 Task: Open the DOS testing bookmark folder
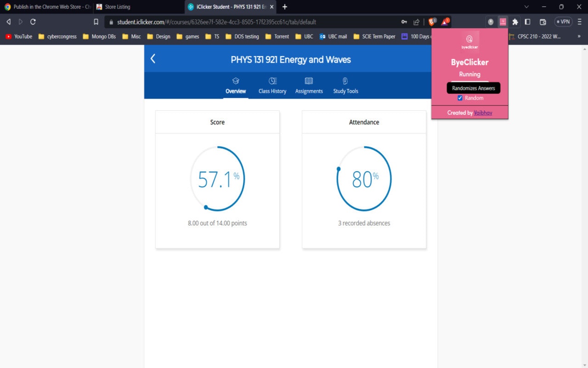pyautogui.click(x=242, y=36)
